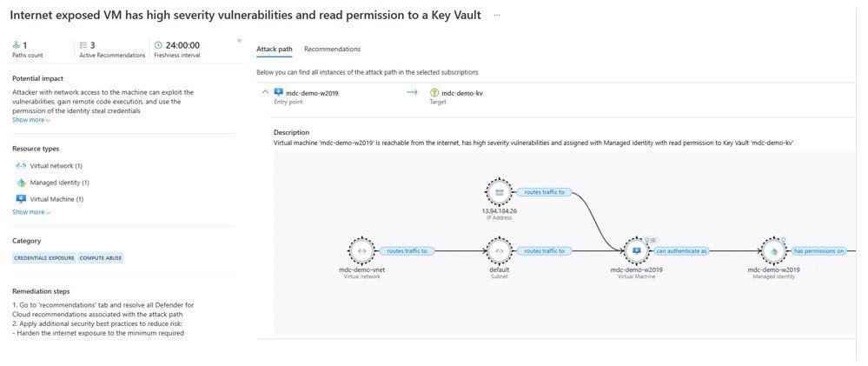Collapse the left details pane
This screenshot has height=366, width=868.
coord(239,41)
